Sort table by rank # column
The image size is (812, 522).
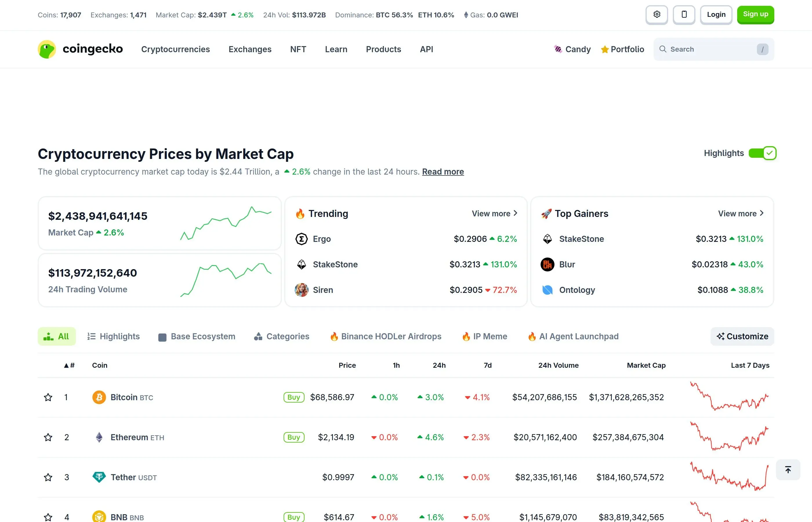tap(69, 365)
